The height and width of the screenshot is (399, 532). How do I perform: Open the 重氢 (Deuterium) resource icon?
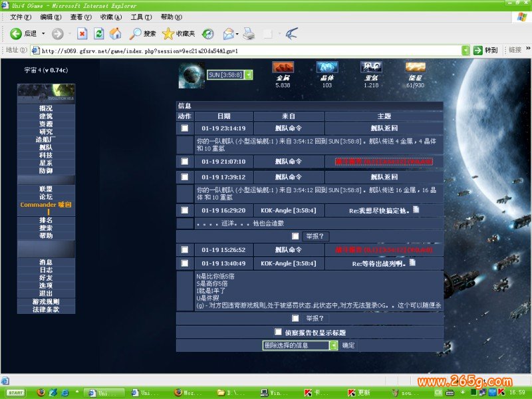pos(370,68)
